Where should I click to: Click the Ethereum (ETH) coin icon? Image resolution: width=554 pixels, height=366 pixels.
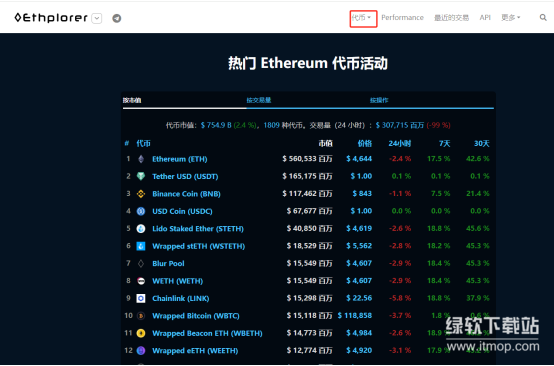tap(141, 159)
